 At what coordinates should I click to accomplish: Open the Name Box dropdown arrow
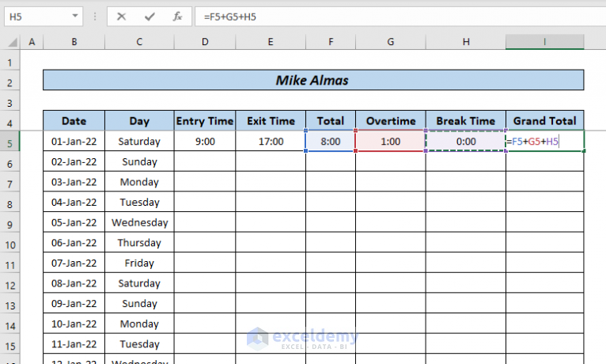75,17
